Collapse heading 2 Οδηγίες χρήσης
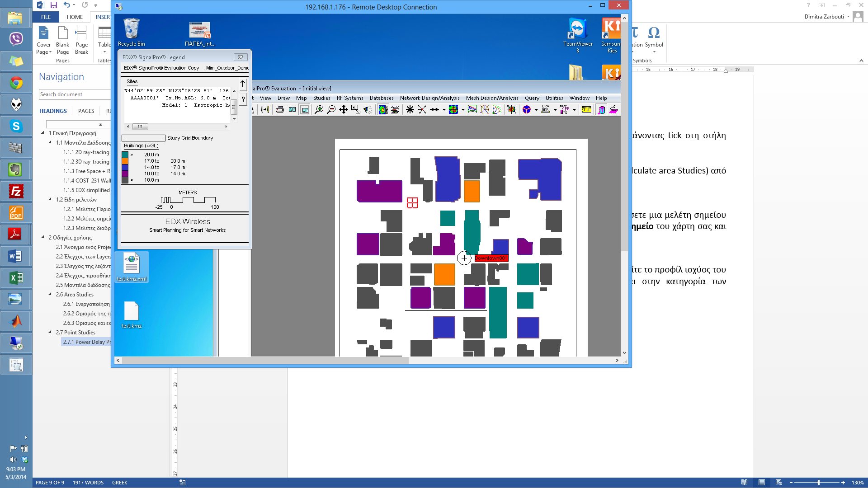Image resolution: width=868 pixels, height=488 pixels. point(43,237)
